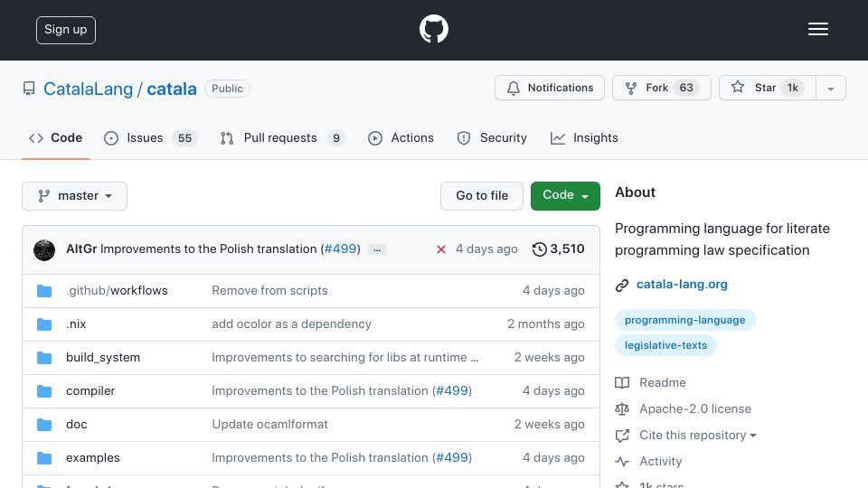Open the hamburger navigation menu
Viewport: 868px width, 488px height.
tap(817, 29)
